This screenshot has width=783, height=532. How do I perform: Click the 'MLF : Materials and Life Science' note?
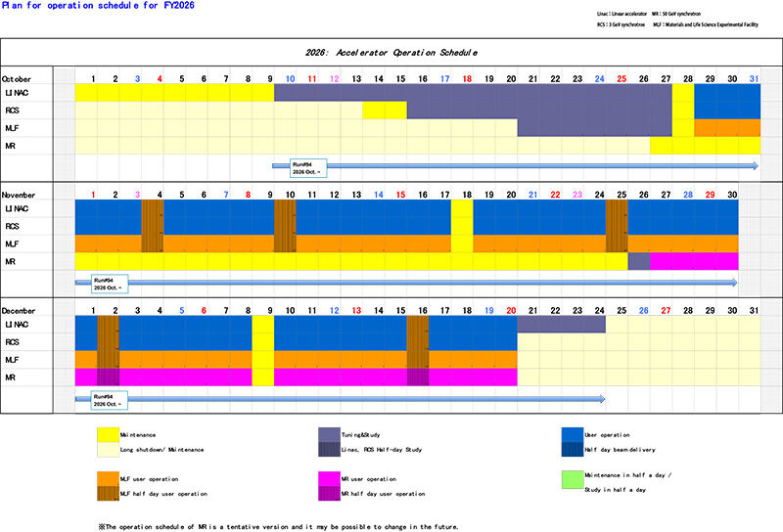(706, 24)
